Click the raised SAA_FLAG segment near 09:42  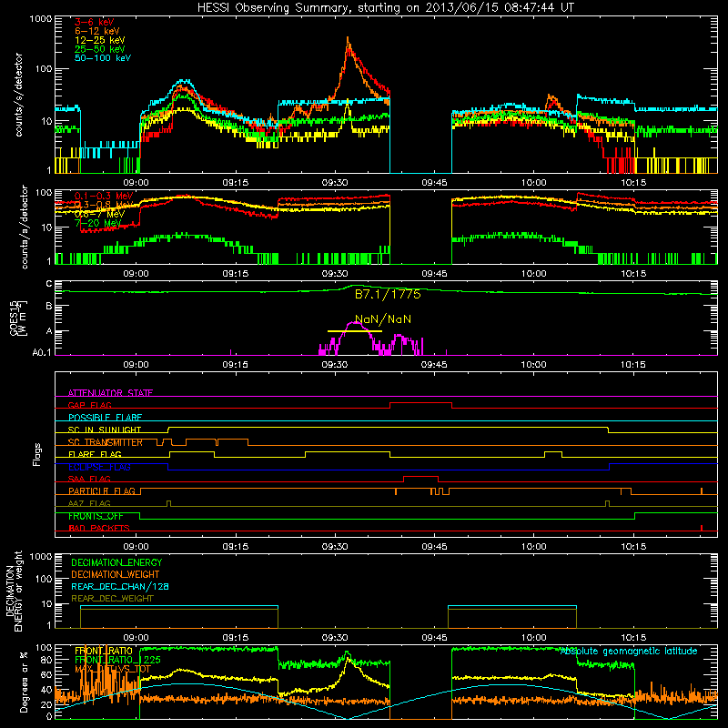coord(421,476)
